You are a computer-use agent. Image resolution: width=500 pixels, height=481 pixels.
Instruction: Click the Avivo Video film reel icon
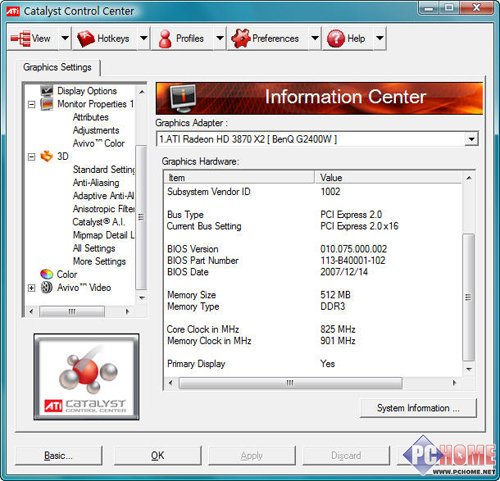(x=47, y=287)
